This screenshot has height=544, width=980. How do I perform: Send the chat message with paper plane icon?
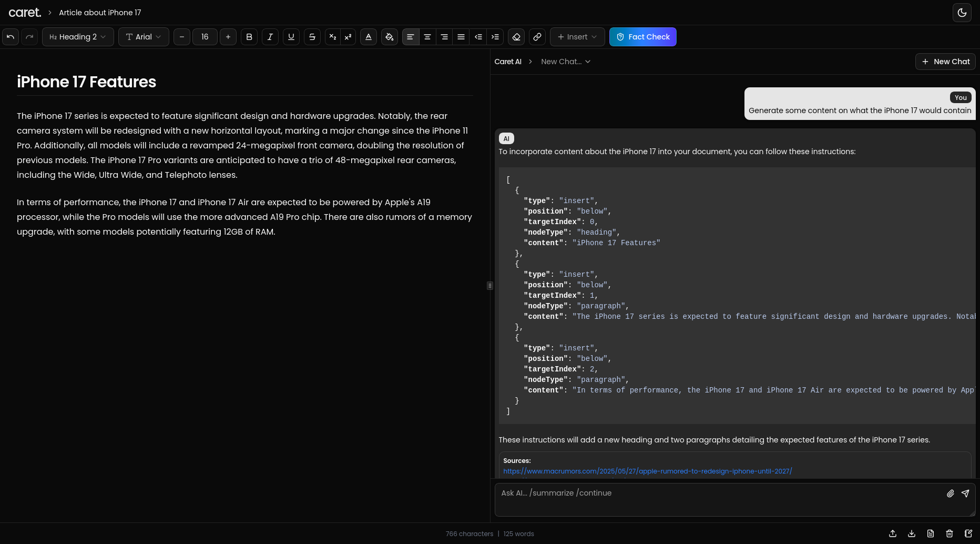pos(965,493)
